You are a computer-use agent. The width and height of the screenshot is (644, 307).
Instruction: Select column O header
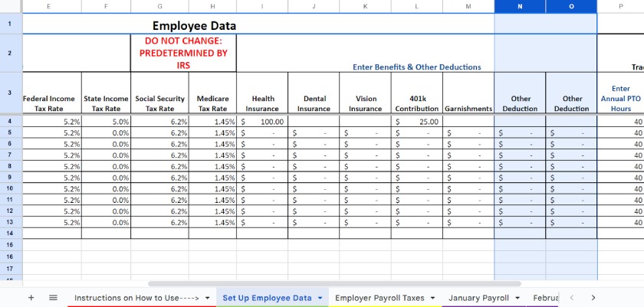pos(571,7)
